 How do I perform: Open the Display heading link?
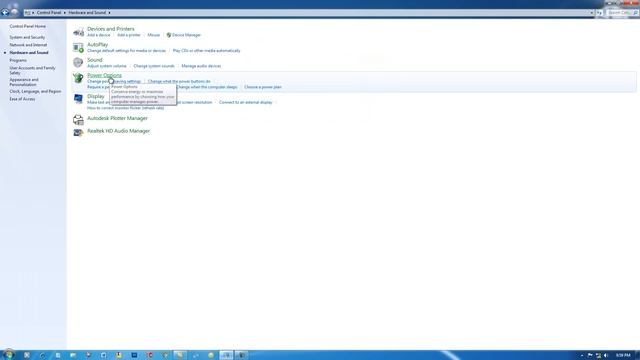tap(96, 96)
